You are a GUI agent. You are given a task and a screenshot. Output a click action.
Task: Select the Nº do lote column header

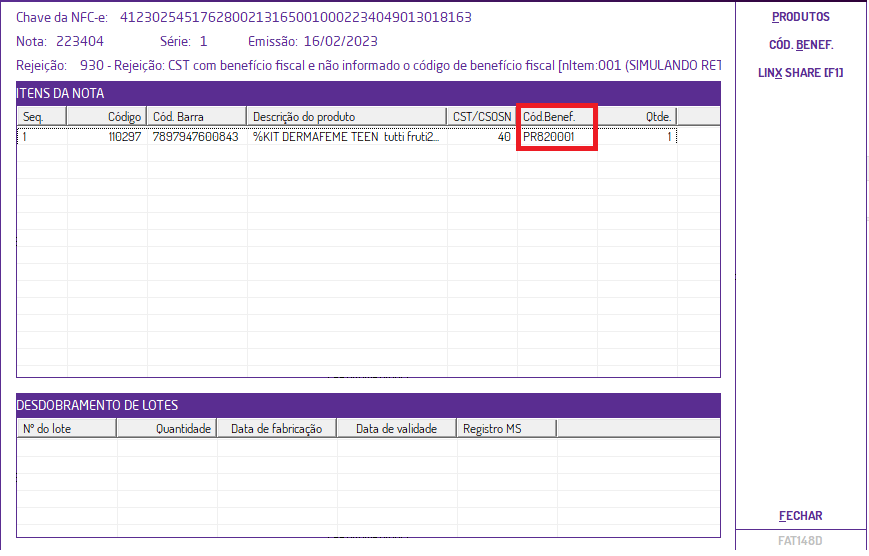tap(67, 429)
